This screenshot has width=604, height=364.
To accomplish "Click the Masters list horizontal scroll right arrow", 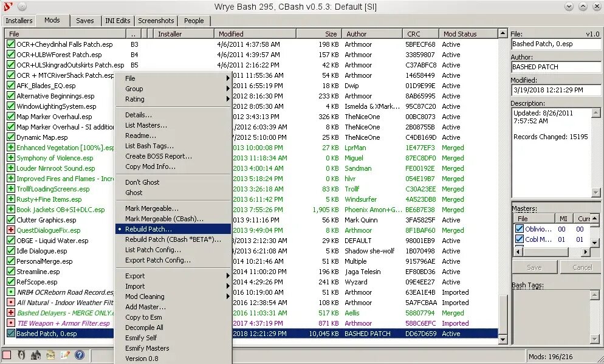I will click(586, 252).
